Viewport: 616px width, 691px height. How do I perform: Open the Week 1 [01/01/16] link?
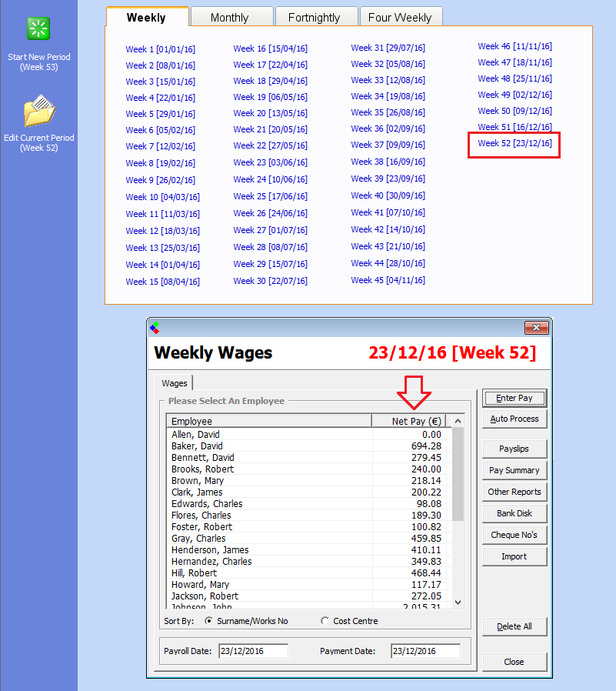click(160, 49)
